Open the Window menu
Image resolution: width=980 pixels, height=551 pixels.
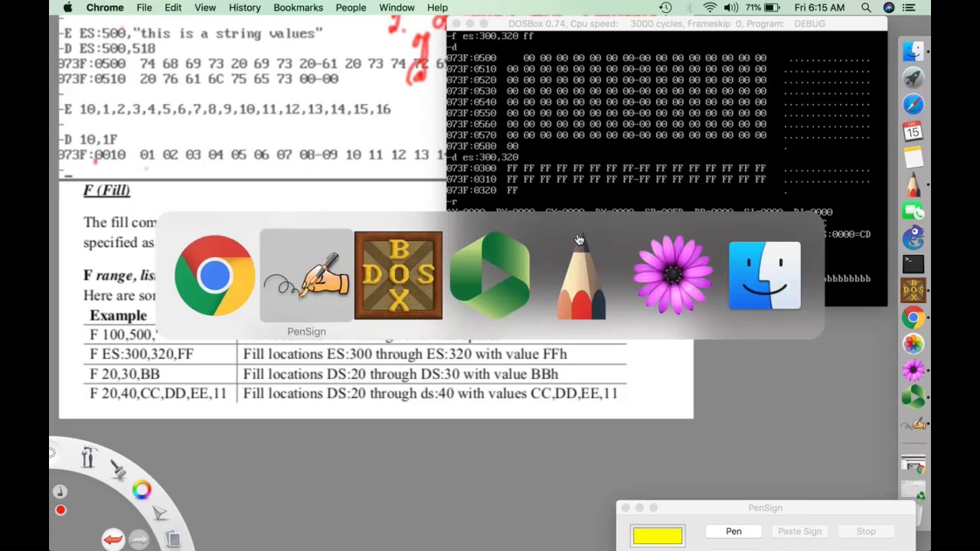tap(397, 8)
